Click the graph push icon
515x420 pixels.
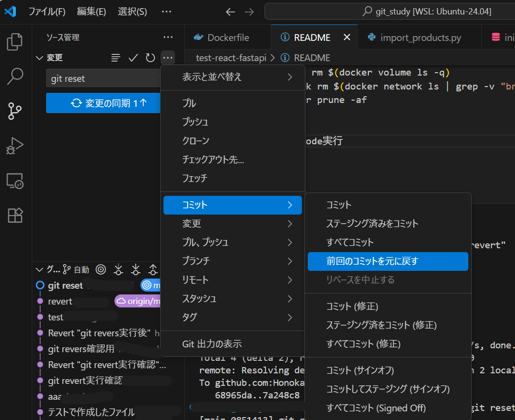coord(153,269)
